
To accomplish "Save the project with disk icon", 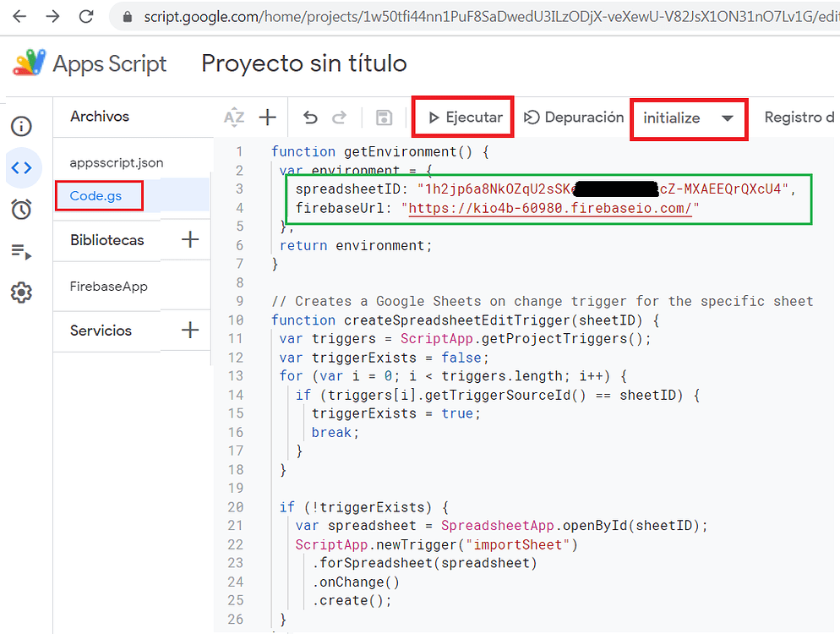I will tap(383, 117).
